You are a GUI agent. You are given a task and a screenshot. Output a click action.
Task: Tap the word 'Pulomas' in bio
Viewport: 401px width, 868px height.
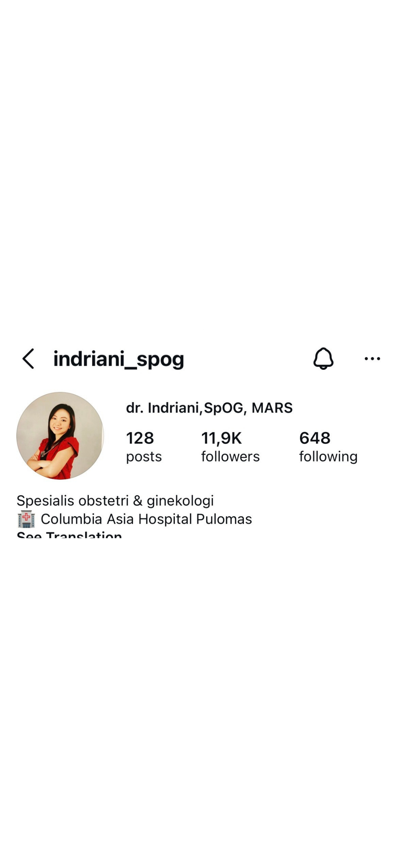(x=224, y=519)
